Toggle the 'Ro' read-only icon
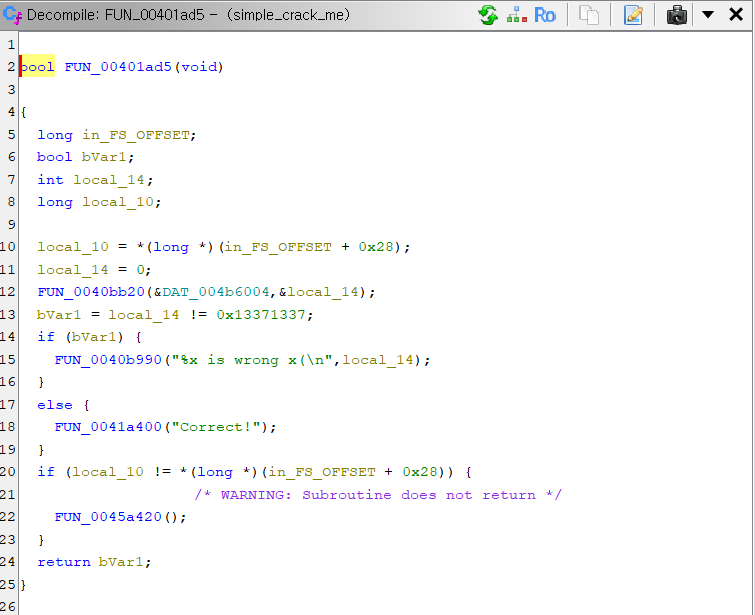This screenshot has width=755, height=615. pos(545,15)
